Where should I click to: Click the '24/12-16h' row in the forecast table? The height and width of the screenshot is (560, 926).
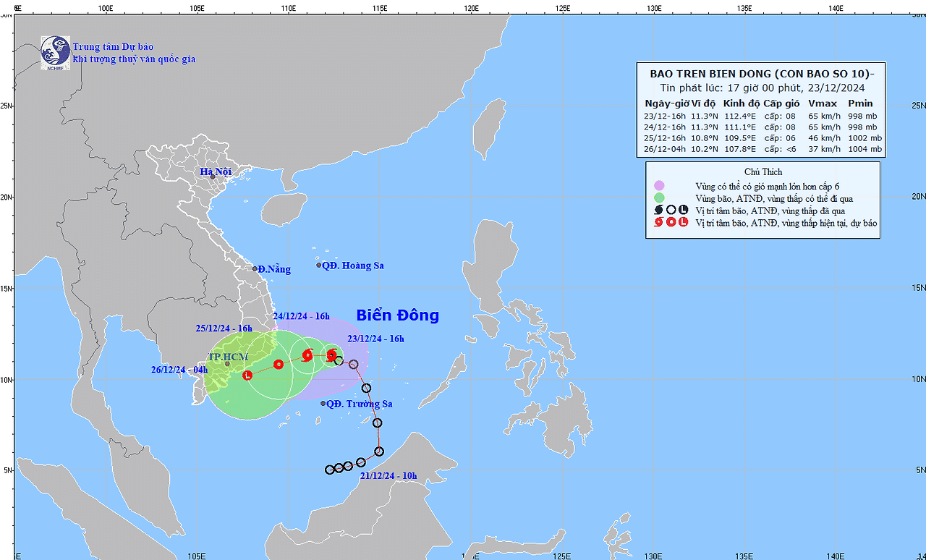pyautogui.click(x=763, y=127)
